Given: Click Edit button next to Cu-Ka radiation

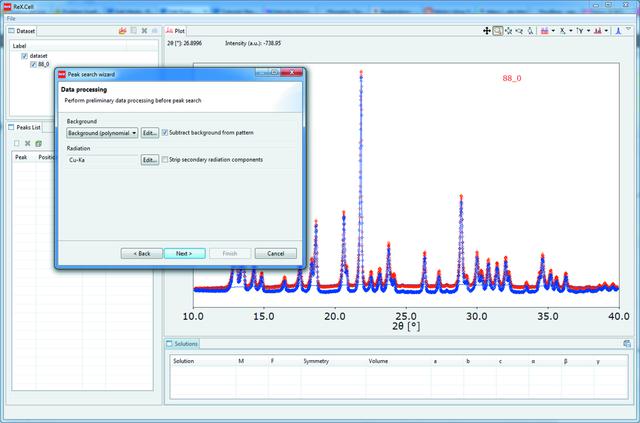Looking at the screenshot, I should [x=150, y=160].
